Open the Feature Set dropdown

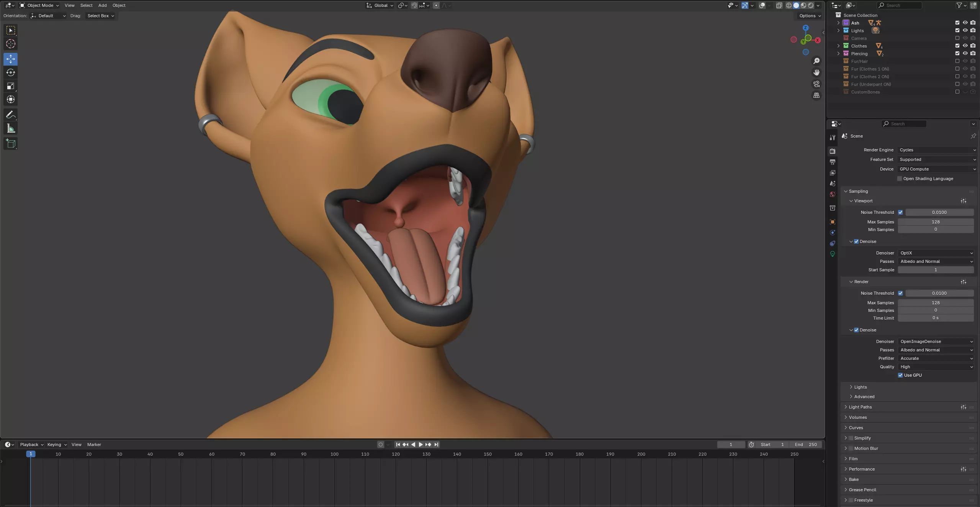point(937,159)
